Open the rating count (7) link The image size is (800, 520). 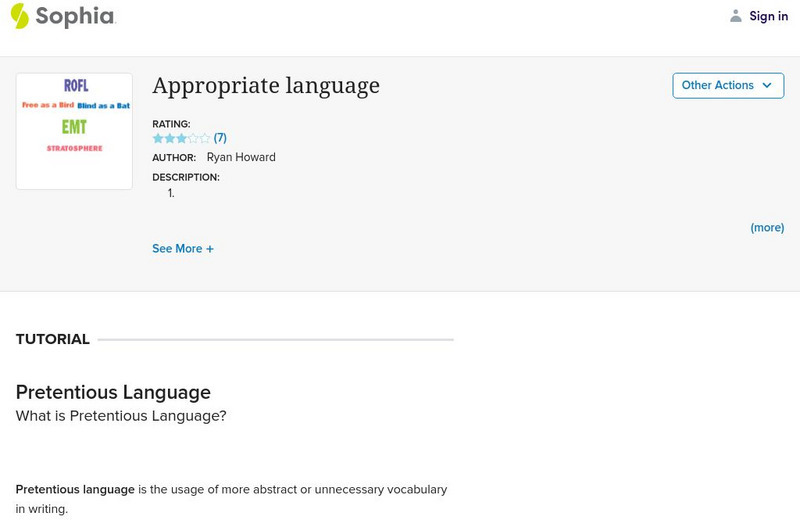[x=220, y=138]
